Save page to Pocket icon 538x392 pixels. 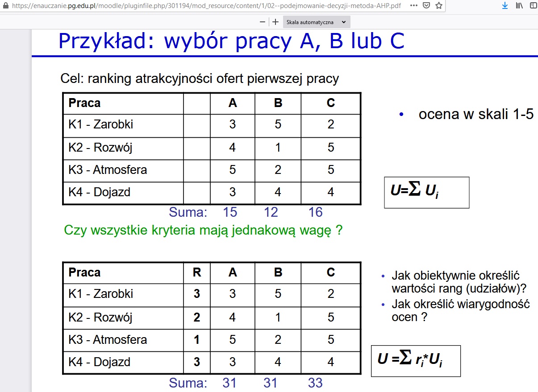point(426,6)
